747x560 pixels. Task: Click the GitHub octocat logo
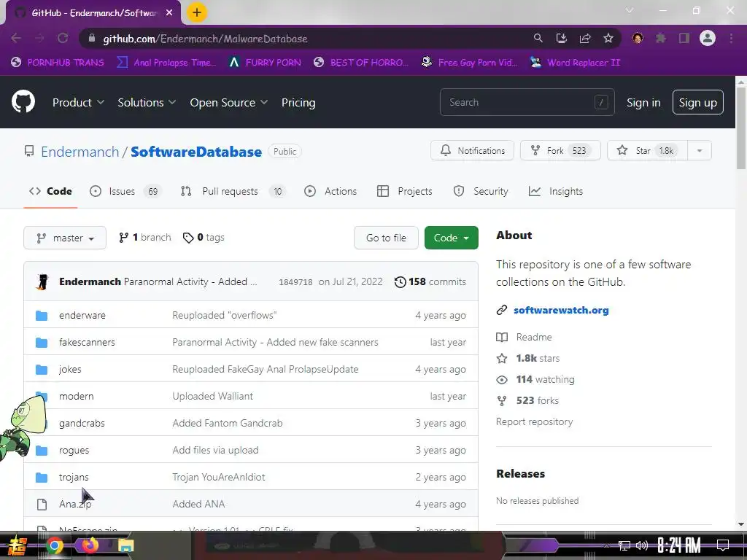23,102
